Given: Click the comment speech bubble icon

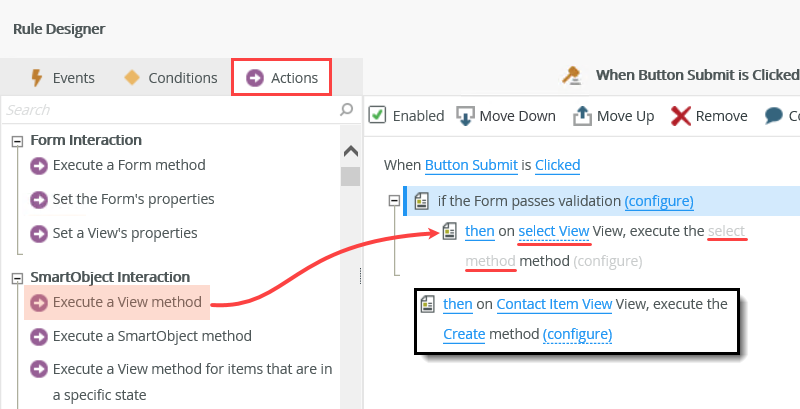Looking at the screenshot, I should coord(774,116).
